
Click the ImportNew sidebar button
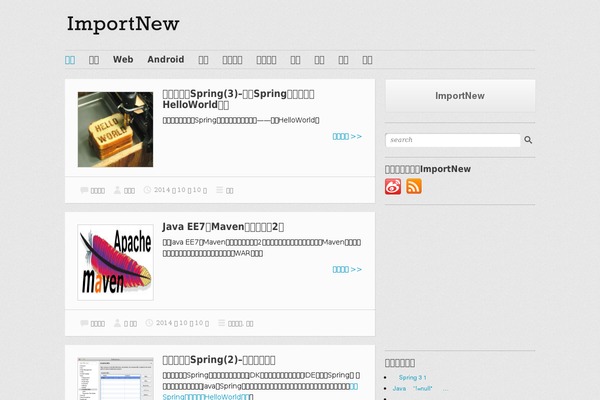(x=460, y=96)
